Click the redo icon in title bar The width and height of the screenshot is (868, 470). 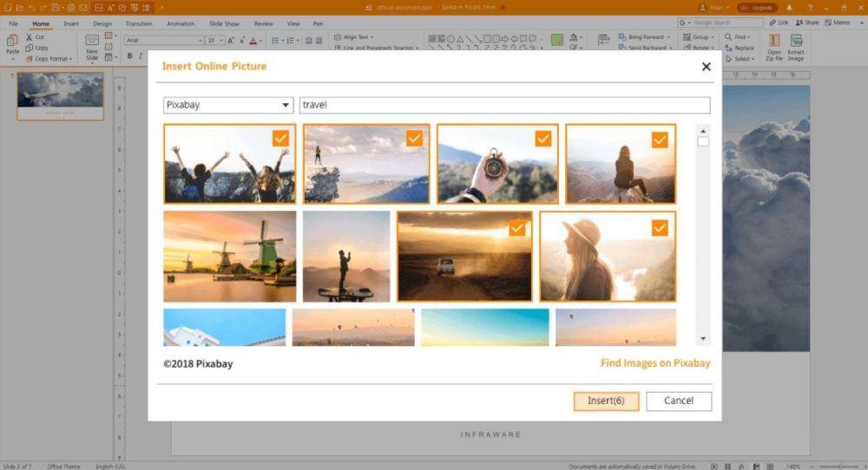[x=43, y=8]
